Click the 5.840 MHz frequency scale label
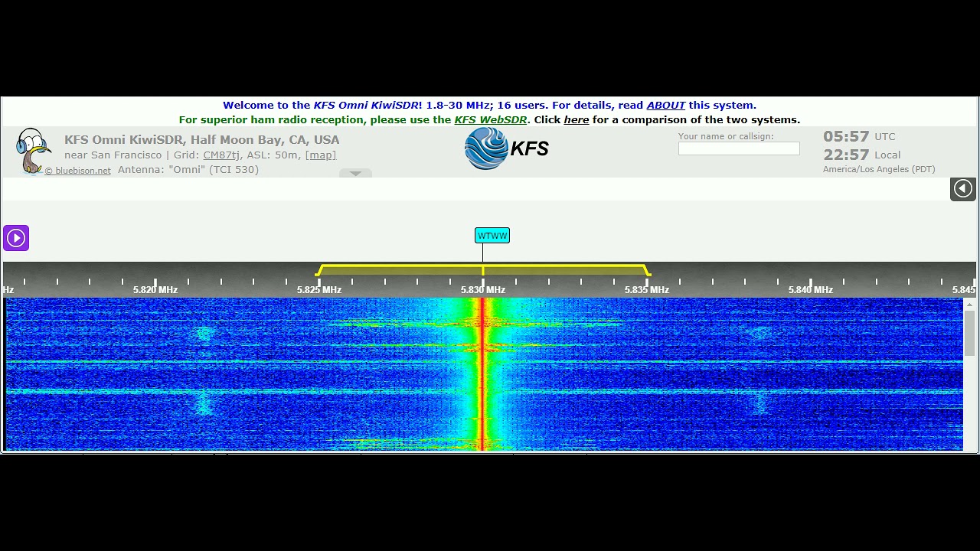The image size is (980, 551). [811, 290]
